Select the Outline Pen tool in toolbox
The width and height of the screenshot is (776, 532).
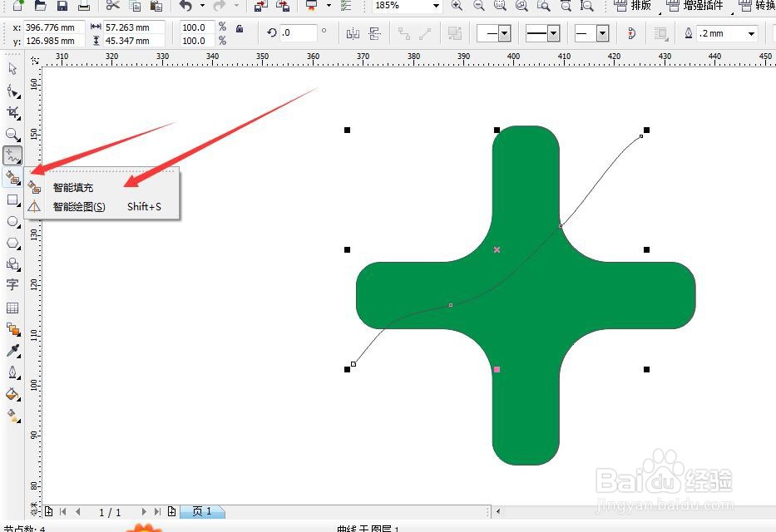coord(12,372)
